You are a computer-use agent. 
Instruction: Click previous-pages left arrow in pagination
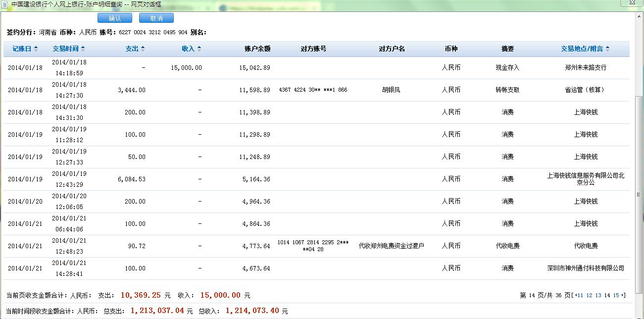point(575,296)
